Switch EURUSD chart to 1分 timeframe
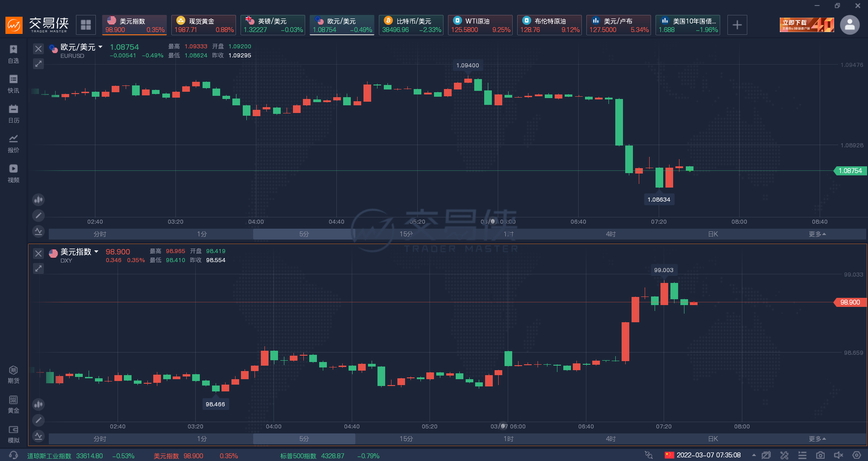The image size is (868, 461). pyautogui.click(x=202, y=234)
